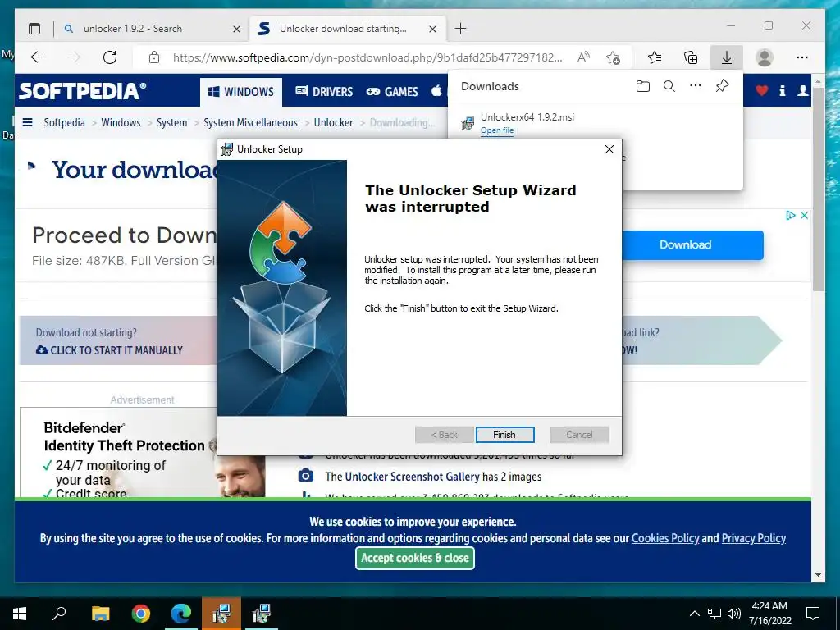Open volume control in system tray
Viewport: 840px width, 630px height.
(x=734, y=614)
